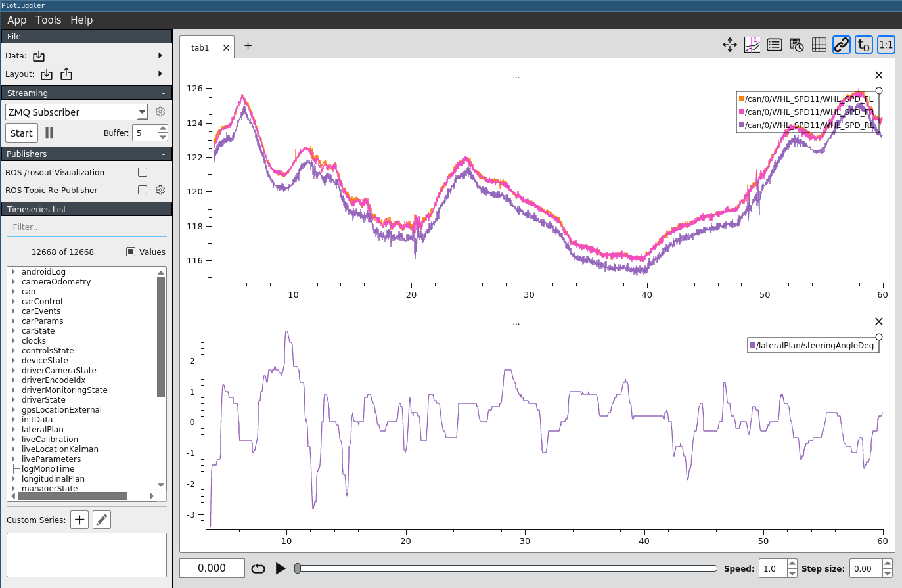Select the gpsLocationExternal tree item

pyautogui.click(x=62, y=409)
